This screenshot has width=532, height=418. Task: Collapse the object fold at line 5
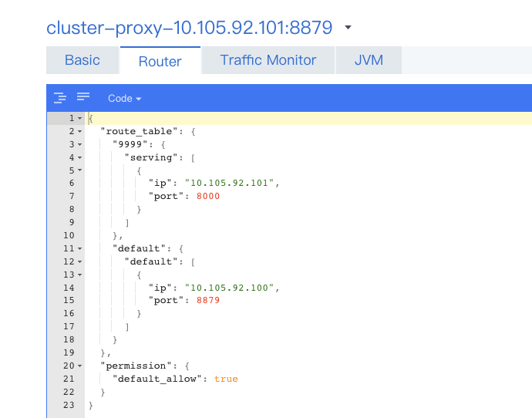[x=79, y=170]
